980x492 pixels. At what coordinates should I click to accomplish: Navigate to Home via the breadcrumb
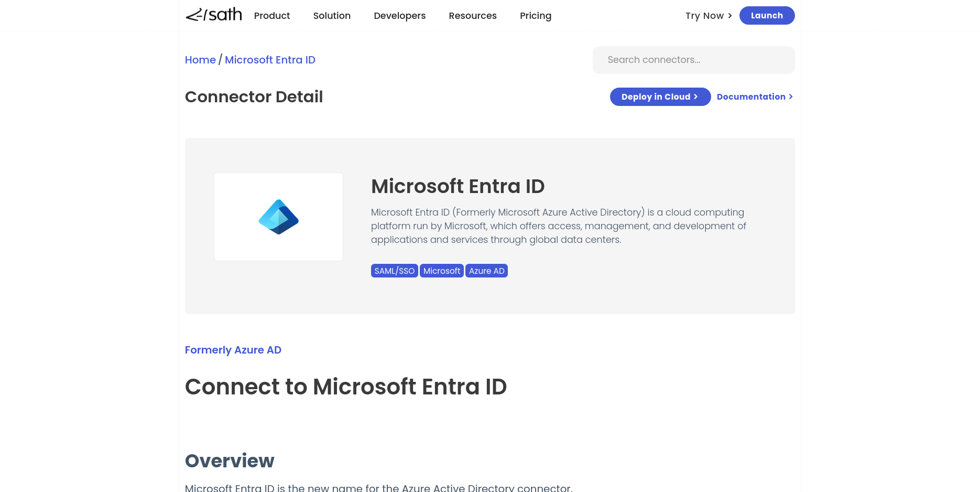point(200,60)
